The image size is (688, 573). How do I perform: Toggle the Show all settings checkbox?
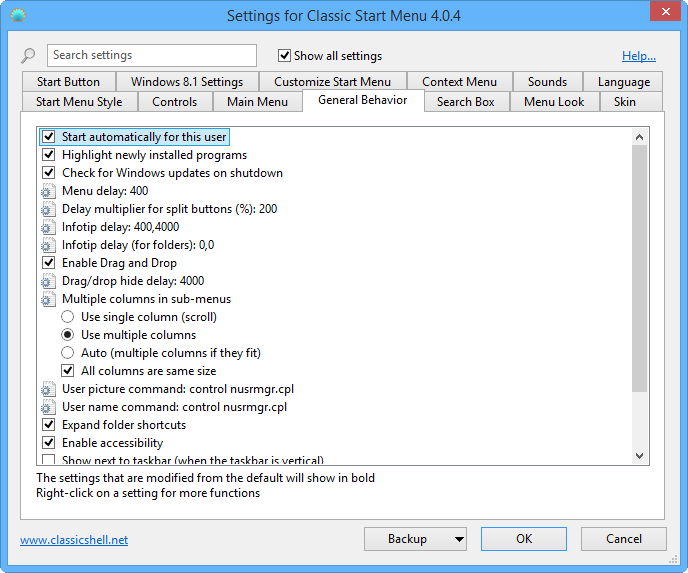coord(284,56)
